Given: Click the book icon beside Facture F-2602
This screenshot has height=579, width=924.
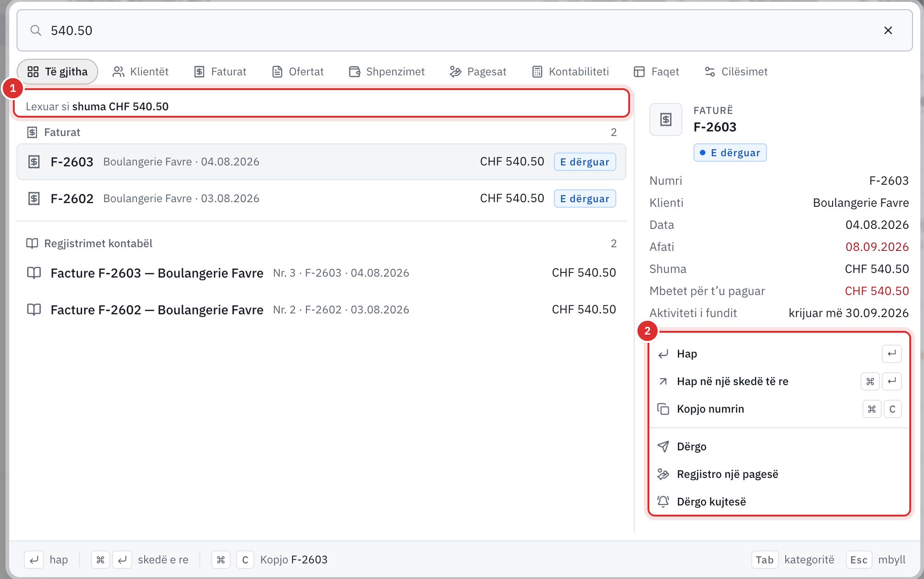Looking at the screenshot, I should pos(34,310).
